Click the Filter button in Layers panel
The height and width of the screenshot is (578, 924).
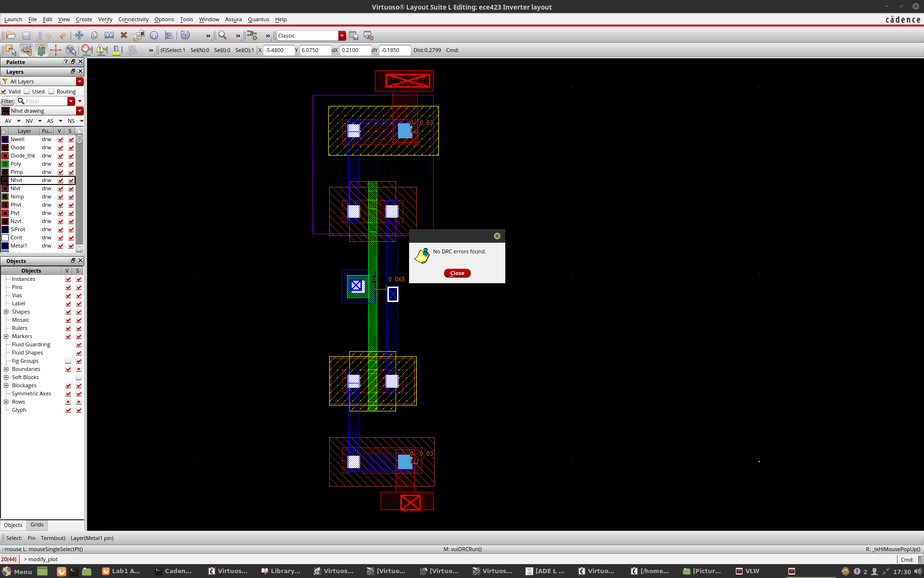(7, 101)
